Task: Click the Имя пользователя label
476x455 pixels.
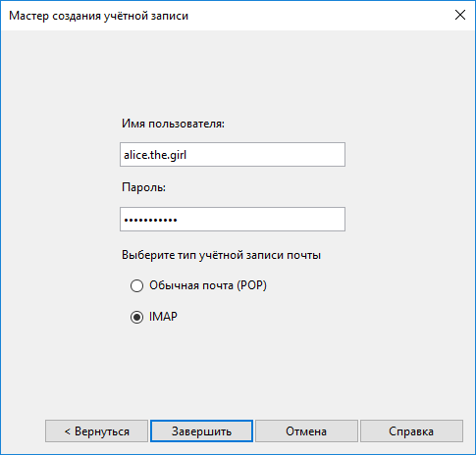Action: coord(173,124)
